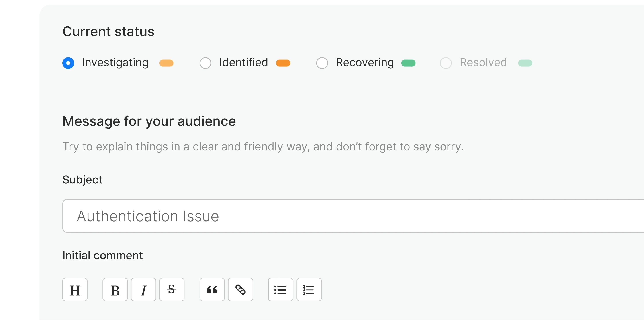
Task: Click the dark orange pill beside Identified
Action: click(283, 63)
